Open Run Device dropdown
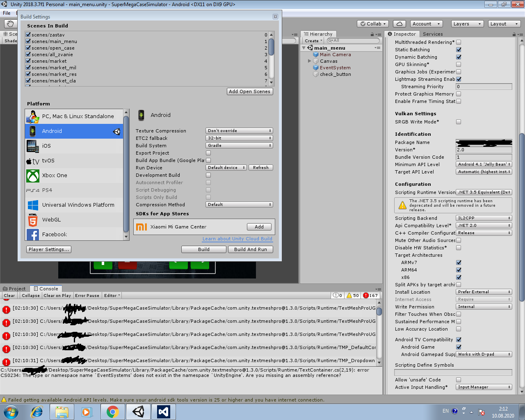525x420 pixels. pos(226,168)
